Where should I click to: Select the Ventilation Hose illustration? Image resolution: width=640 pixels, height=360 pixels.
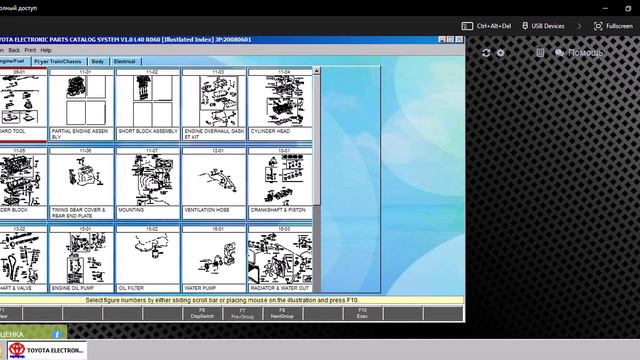coord(213,184)
